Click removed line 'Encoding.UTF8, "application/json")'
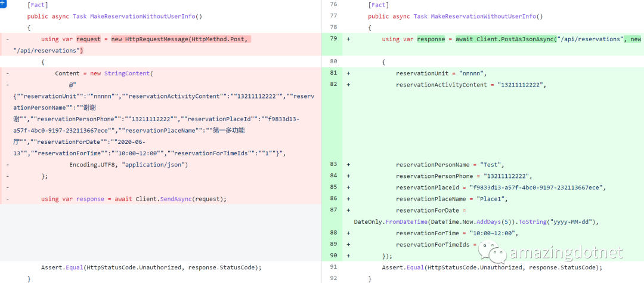 coord(128,165)
